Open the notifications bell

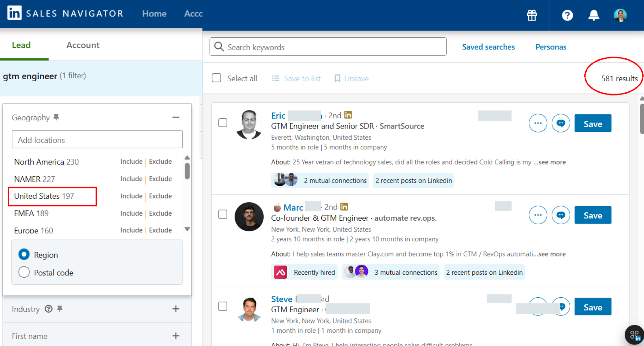594,15
